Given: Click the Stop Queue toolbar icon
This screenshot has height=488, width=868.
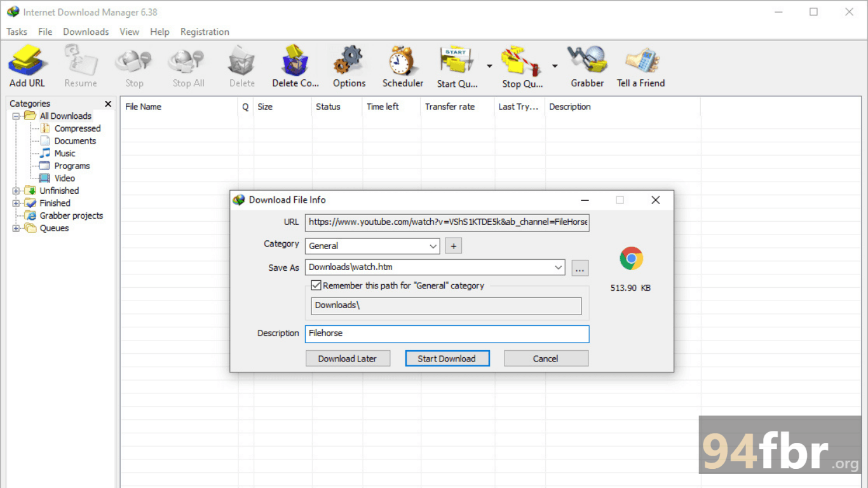Looking at the screenshot, I should tap(522, 66).
